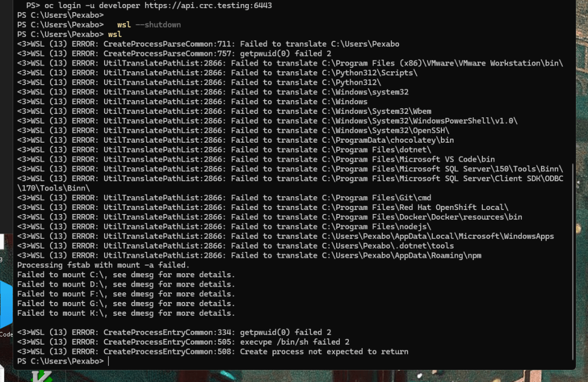Click the empty prompt at the terminal bottom

pos(63,361)
